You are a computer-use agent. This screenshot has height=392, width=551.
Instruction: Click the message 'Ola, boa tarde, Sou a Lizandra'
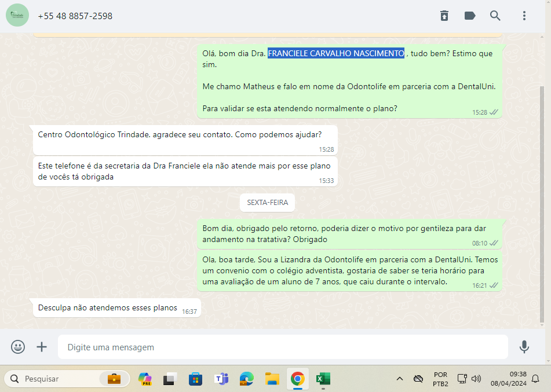[x=349, y=271]
